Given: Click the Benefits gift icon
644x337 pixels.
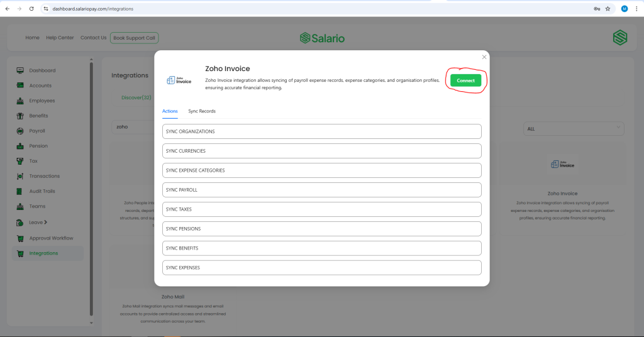Looking at the screenshot, I should tap(19, 116).
